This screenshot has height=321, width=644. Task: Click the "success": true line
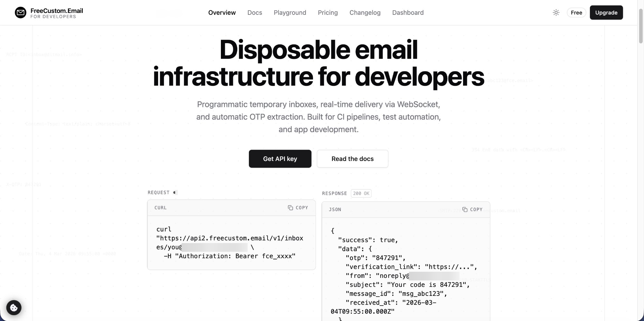click(x=368, y=240)
